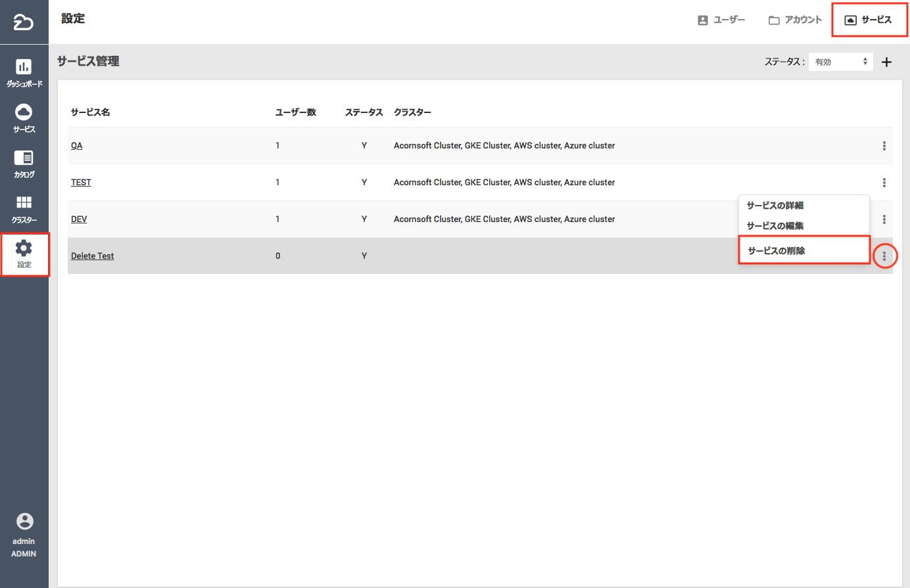Screen dimensions: 910x588
Task: Open the Catalog section in the sidebar
Action: pyautogui.click(x=24, y=164)
